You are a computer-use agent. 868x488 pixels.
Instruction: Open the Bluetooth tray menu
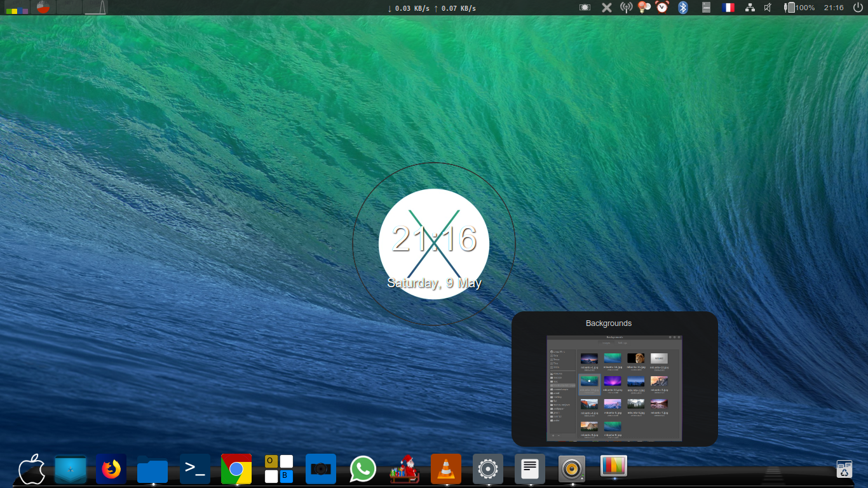[x=683, y=8]
